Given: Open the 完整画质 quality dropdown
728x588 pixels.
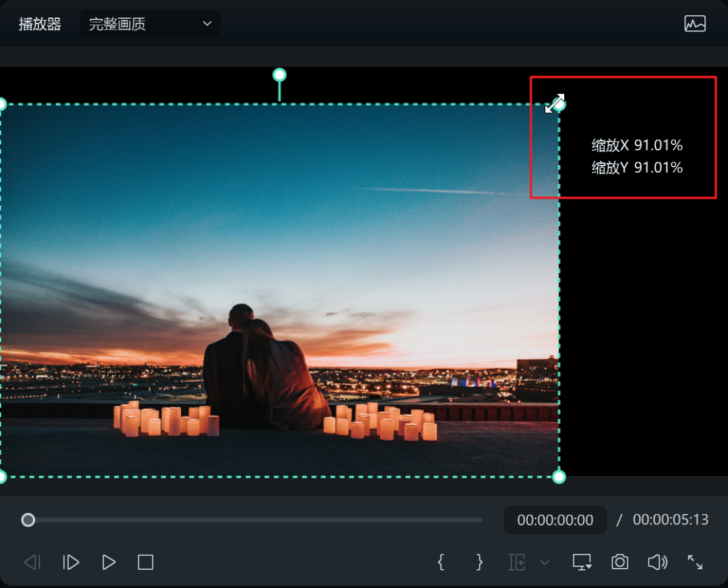Looking at the screenshot, I should (150, 24).
